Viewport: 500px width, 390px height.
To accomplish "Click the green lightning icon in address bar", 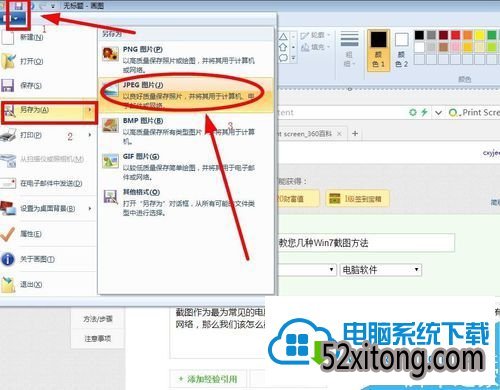I will 424,112.
